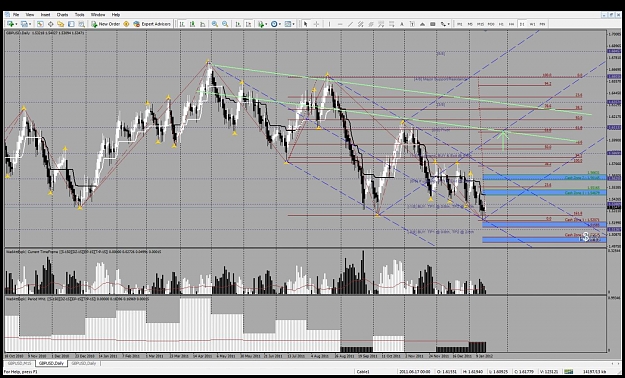The width and height of the screenshot is (625, 378).
Task: Expand the New Chart dropdown arrow
Action: pos(16,24)
